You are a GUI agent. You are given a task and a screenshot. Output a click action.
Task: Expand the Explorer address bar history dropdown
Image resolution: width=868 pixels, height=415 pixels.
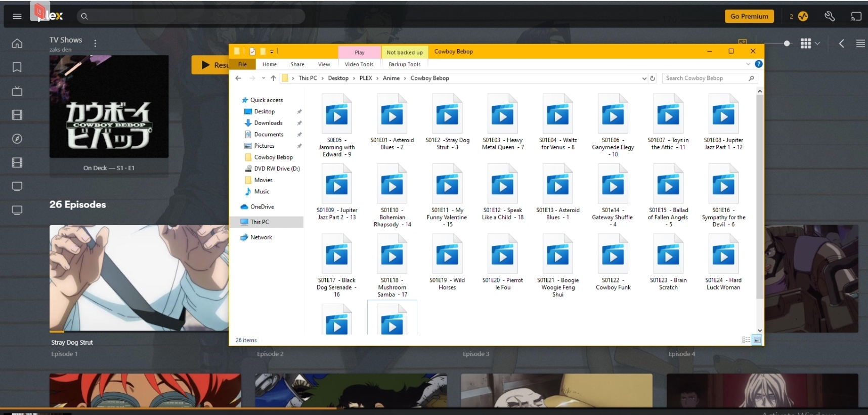(644, 78)
